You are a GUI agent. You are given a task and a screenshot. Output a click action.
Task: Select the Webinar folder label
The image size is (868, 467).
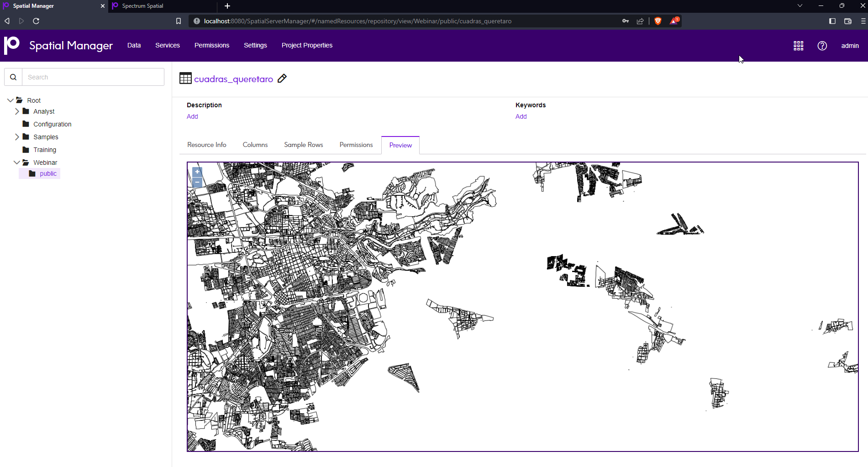[x=45, y=163]
